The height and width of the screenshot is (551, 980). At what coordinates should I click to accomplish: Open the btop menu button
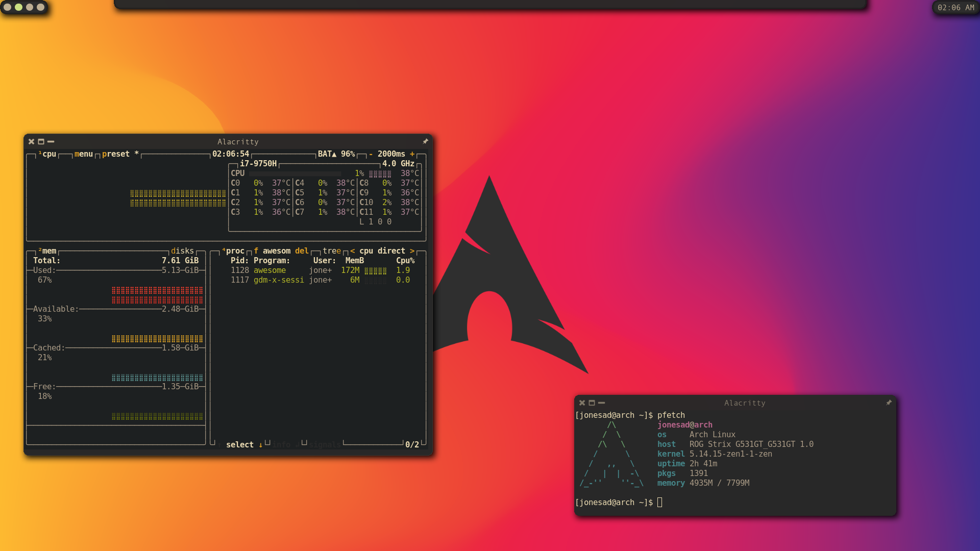(83, 154)
